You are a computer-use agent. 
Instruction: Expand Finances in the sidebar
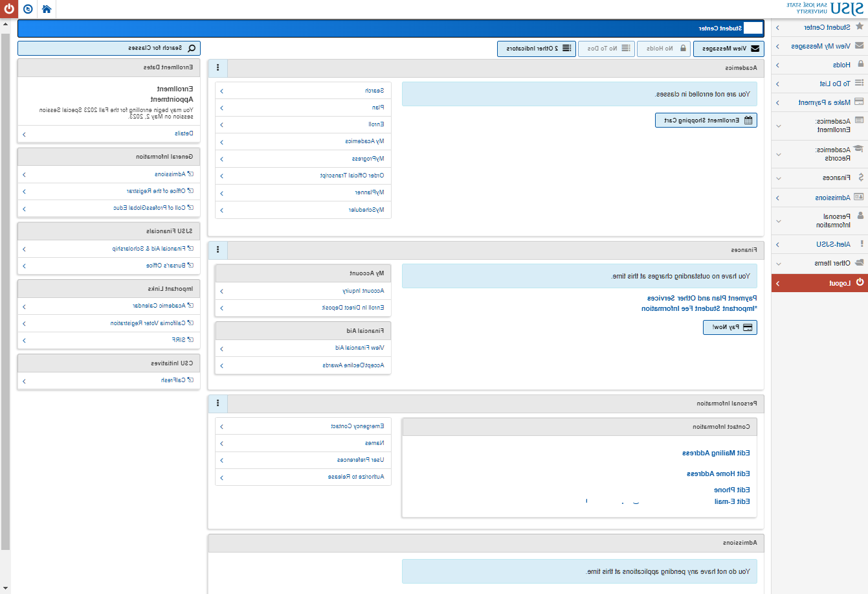(x=819, y=177)
